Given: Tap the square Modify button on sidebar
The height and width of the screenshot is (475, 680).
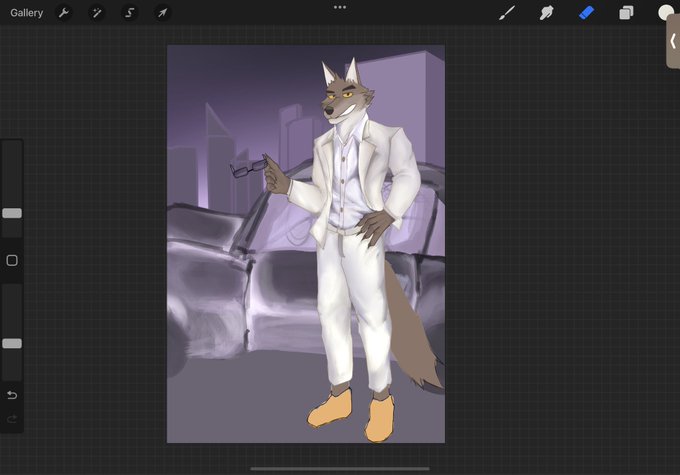Looking at the screenshot, I should pos(12,260).
